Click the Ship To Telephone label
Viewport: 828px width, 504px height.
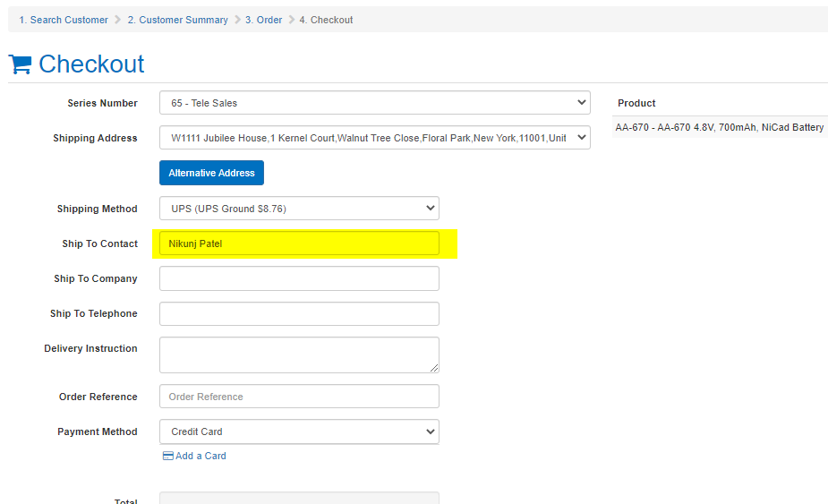click(94, 313)
